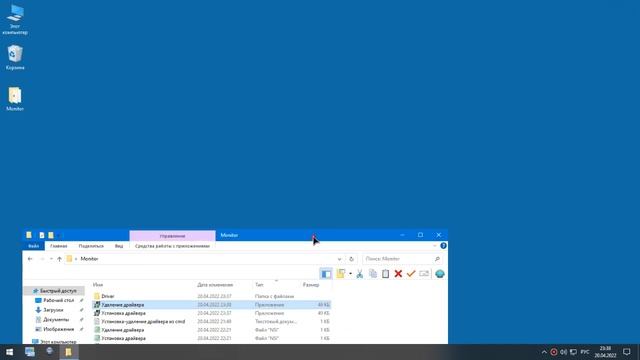
Task: Open the network tray icon
Action: point(573,352)
